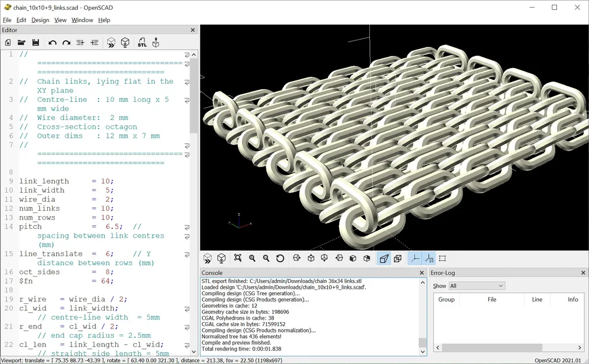Viewport: 589px width, 364px height.
Task: Close the Console panel
Action: pos(422,273)
